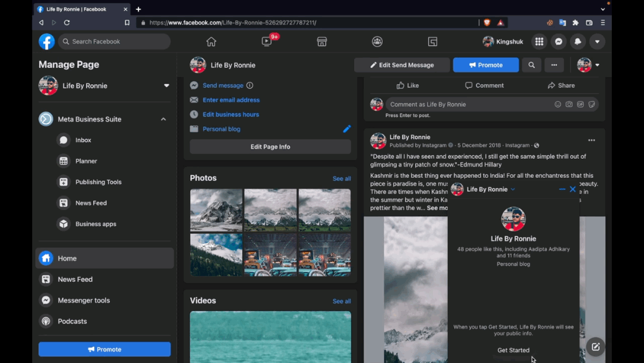Open the three-dot page options in header
Screen dimensions: 644x363
pyautogui.click(x=554, y=65)
